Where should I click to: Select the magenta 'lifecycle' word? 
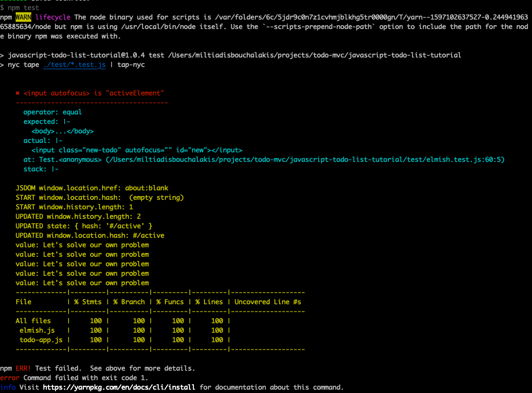click(53, 17)
